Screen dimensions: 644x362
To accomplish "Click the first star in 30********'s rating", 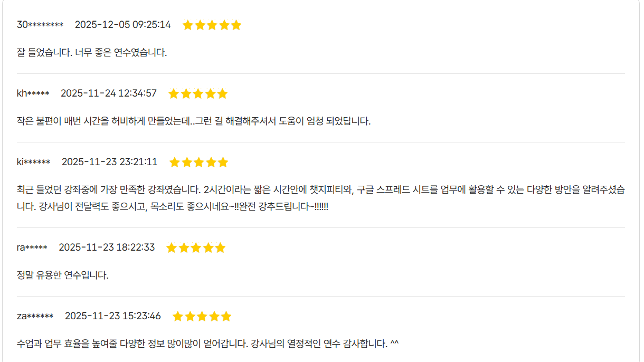I will click(x=188, y=25).
